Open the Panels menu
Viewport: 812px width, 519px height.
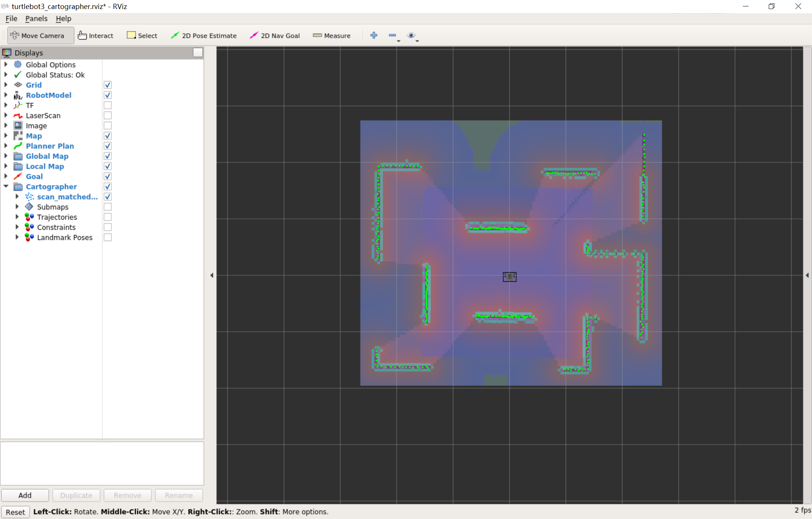coord(36,18)
